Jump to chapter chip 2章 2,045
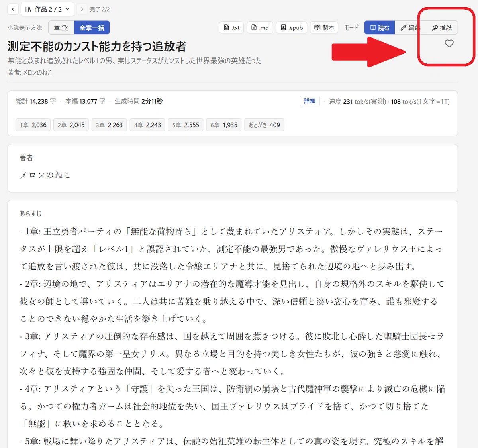This screenshot has width=478, height=448. pyautogui.click(x=71, y=125)
